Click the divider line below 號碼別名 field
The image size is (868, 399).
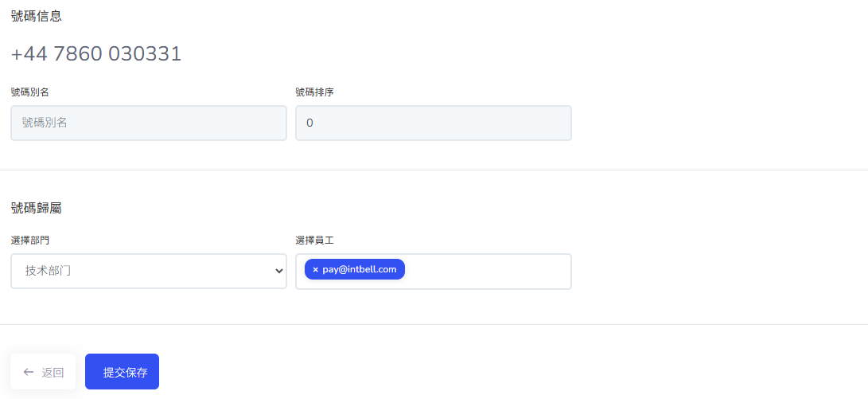(x=434, y=170)
